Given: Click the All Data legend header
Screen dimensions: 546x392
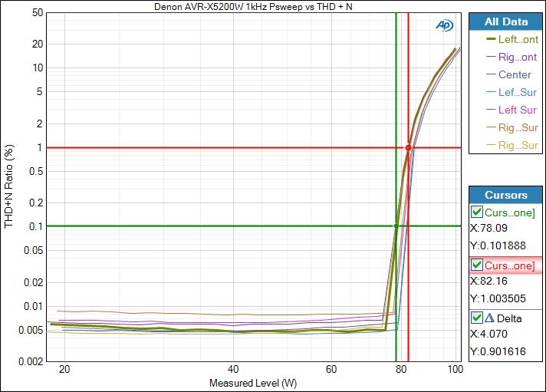Looking at the screenshot, I should click(505, 22).
